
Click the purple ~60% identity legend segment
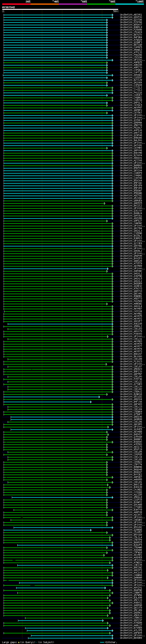click(73, 4)
